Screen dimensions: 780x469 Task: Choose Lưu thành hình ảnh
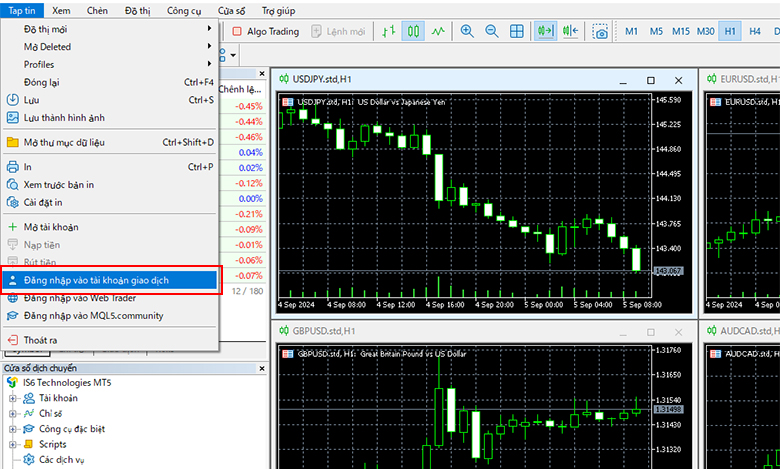110,118
